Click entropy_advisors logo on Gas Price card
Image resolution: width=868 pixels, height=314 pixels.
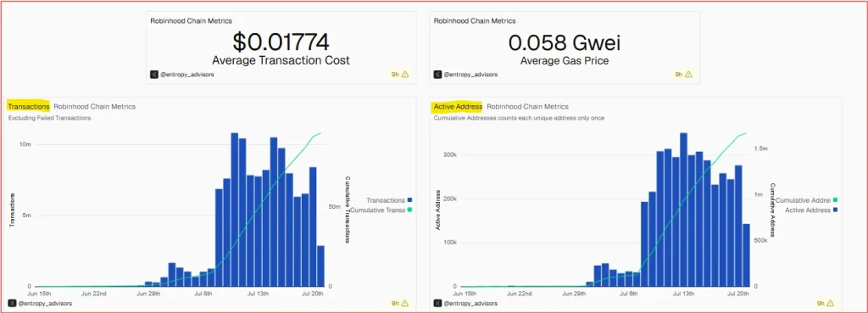point(438,74)
